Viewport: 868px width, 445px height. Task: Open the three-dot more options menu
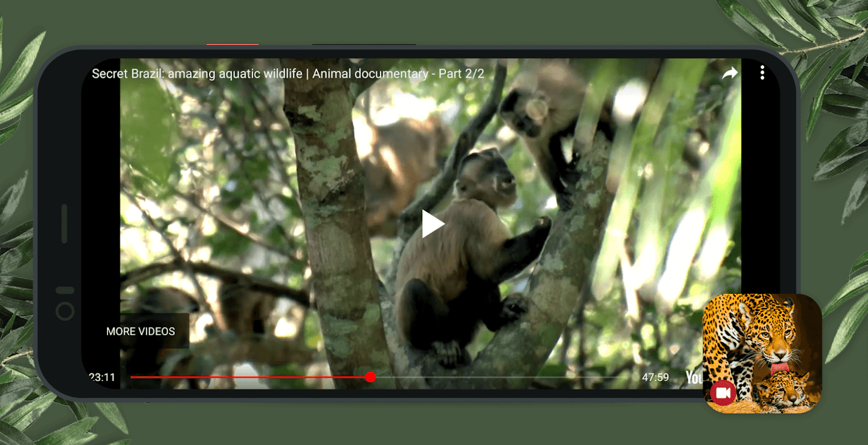click(x=762, y=73)
